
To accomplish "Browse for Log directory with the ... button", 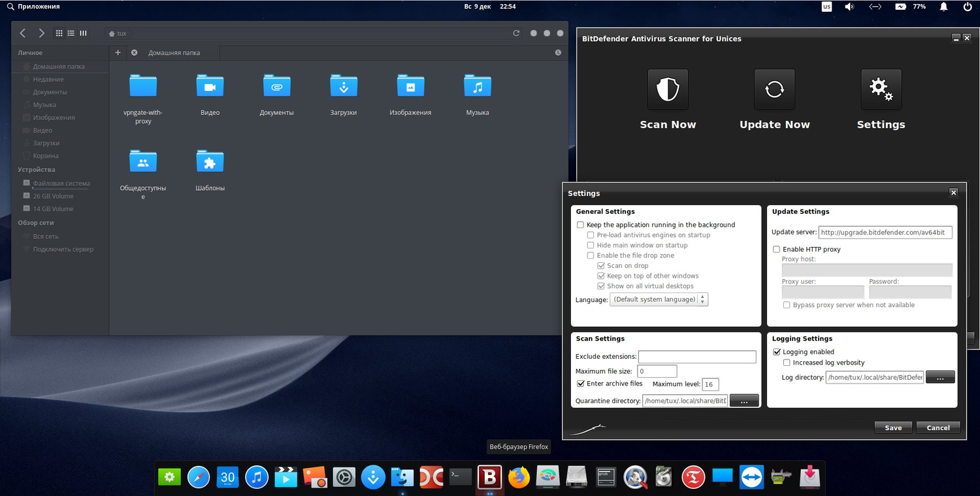I will coord(940,377).
